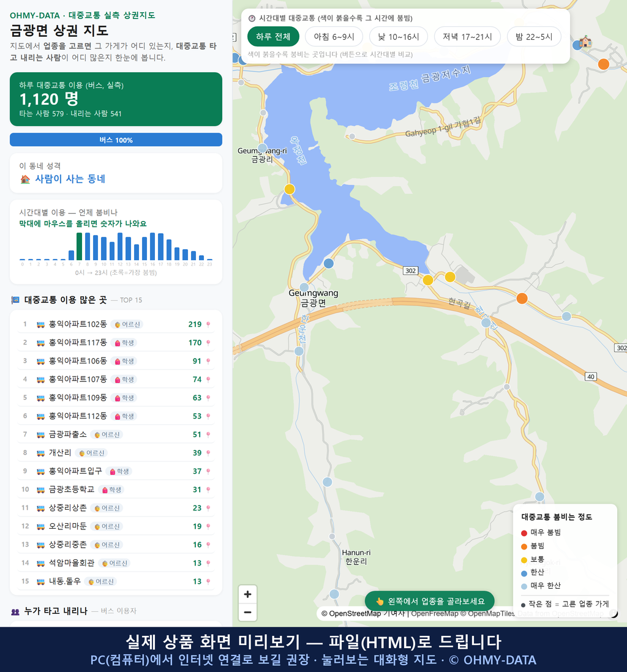Image resolution: width=627 pixels, height=672 pixels.
Task: Click the red 매우 붐빔 legend swatch
Action: [524, 533]
